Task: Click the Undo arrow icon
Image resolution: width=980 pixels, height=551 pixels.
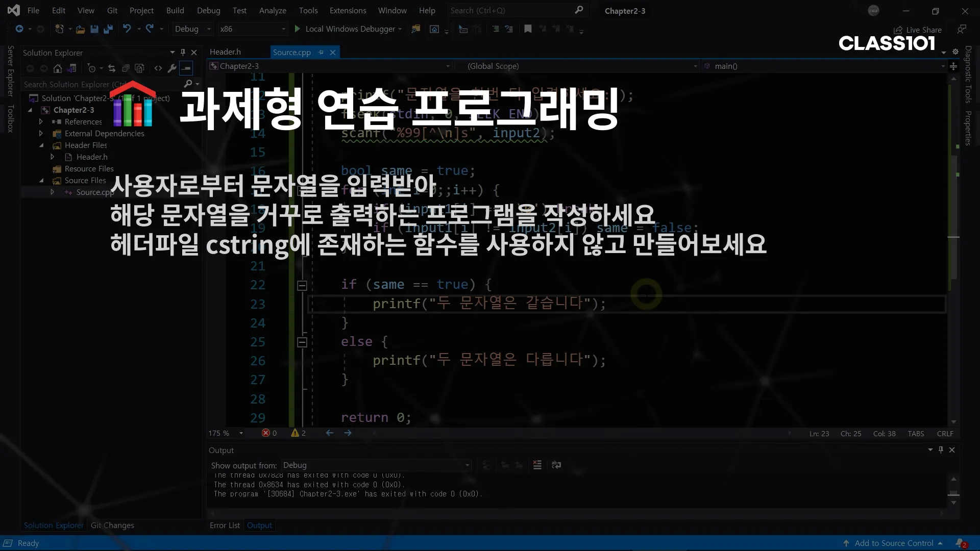Action: (127, 29)
